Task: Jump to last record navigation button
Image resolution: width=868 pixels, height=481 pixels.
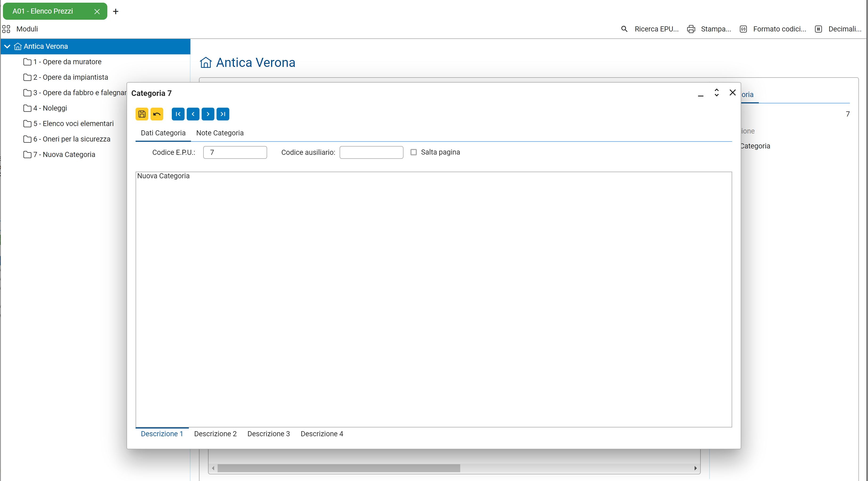Action: (223, 114)
